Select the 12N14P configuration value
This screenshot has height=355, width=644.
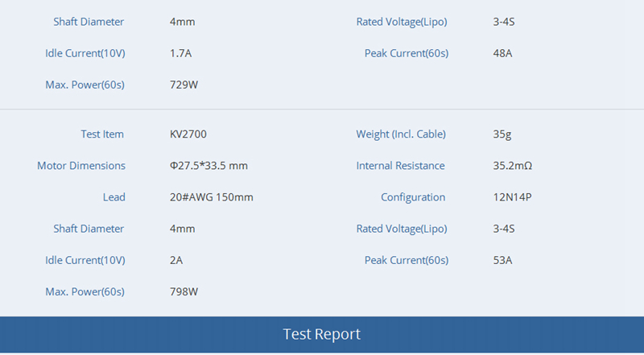point(511,197)
